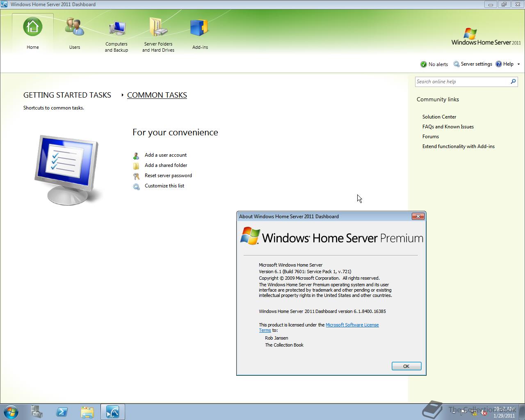This screenshot has width=525, height=420.
Task: Click the Action Center flag tray icon
Action: tap(463, 412)
